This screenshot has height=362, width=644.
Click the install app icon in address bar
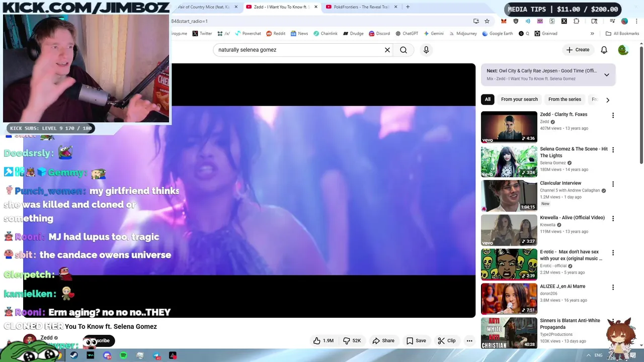click(x=476, y=21)
